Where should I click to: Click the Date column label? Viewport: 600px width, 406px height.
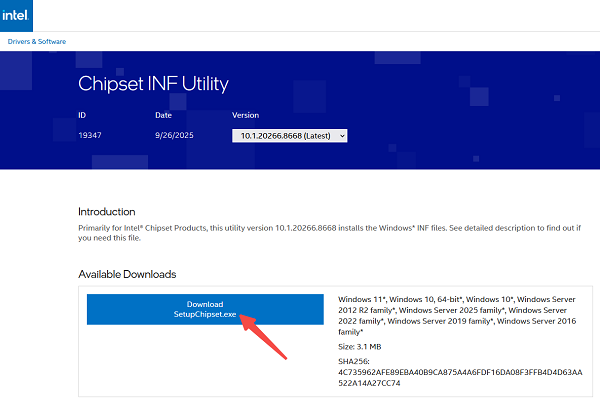[x=163, y=115]
